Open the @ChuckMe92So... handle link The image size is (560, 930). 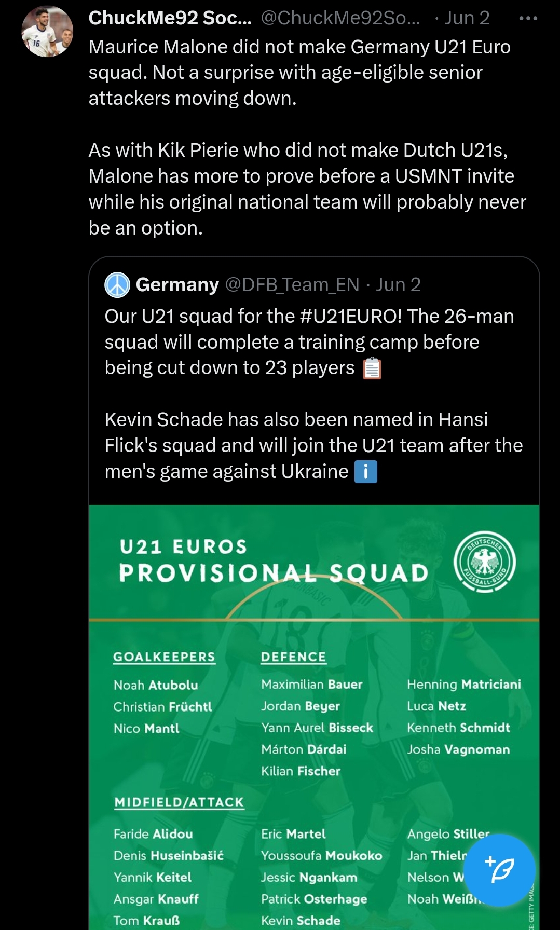[x=341, y=18]
